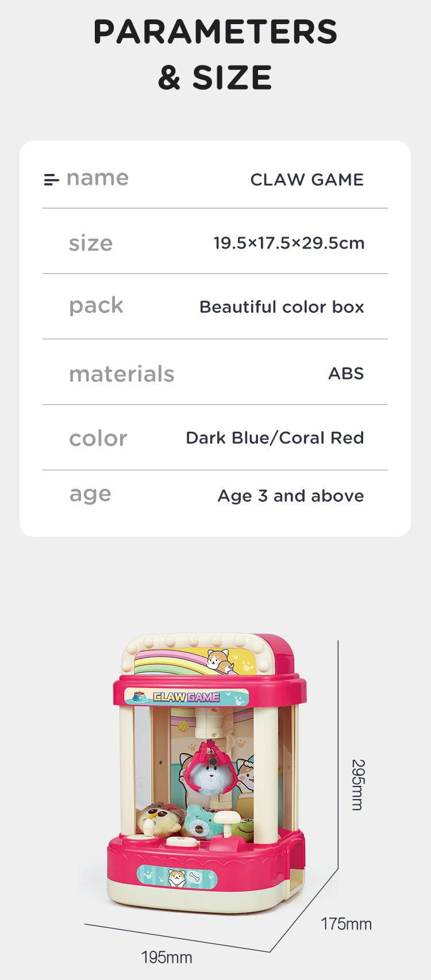Click the corgi sticker on machine top
Image resolution: width=431 pixels, height=980 pixels.
click(x=221, y=660)
